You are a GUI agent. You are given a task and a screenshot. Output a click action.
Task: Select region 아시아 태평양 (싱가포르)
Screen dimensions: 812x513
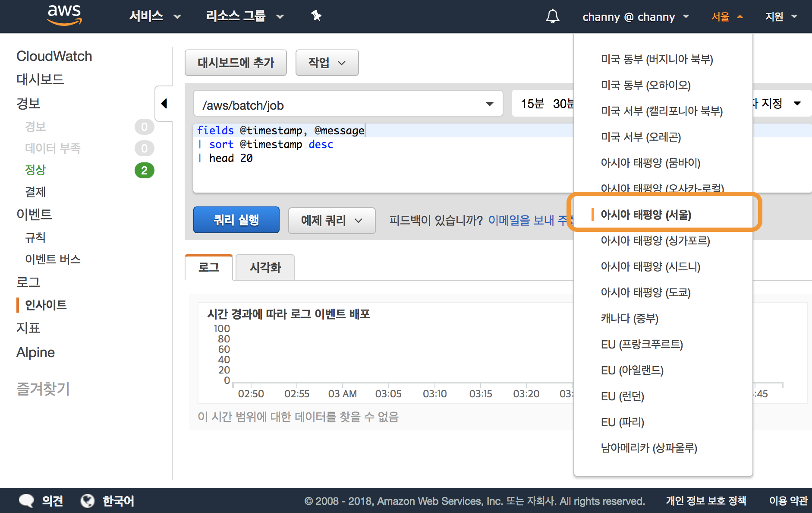coord(655,241)
